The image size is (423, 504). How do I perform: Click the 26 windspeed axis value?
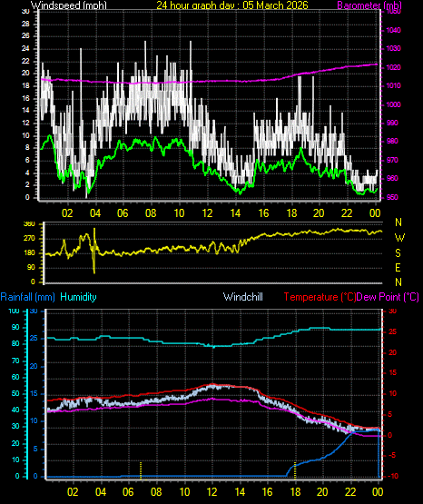click(x=25, y=36)
